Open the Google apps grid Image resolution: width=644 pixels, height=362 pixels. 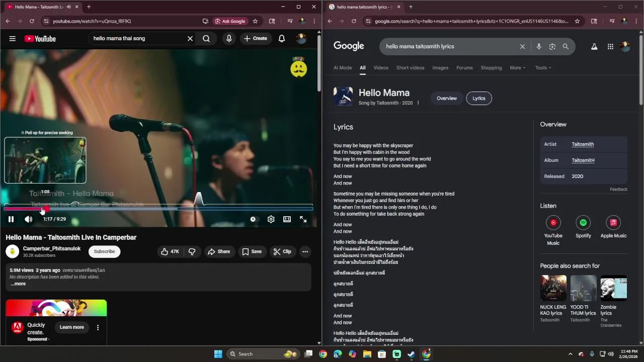coord(610,46)
